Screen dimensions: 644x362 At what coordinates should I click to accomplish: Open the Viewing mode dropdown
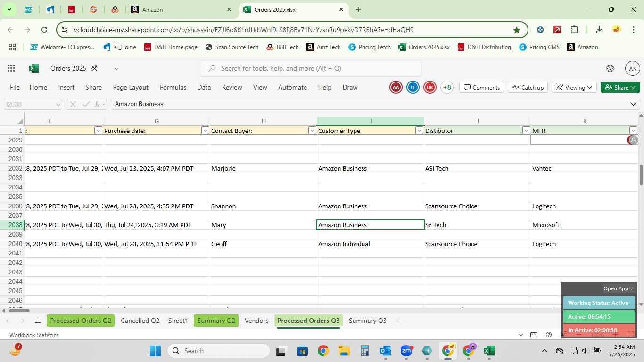click(574, 87)
